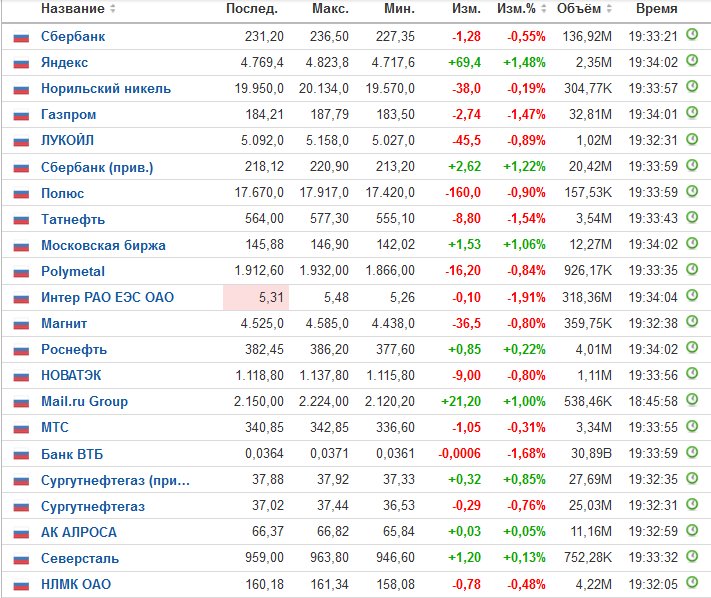Click the clock icon in НОВАТЭК row
This screenshot has width=711, height=598.
[692, 374]
